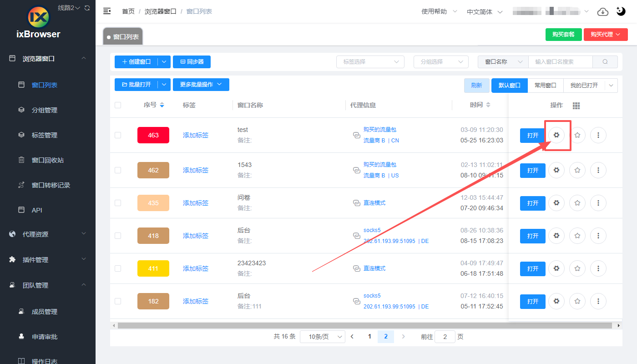The width and height of the screenshot is (637, 364).
Task: Select checkbox for window 411
Action: [x=118, y=268]
